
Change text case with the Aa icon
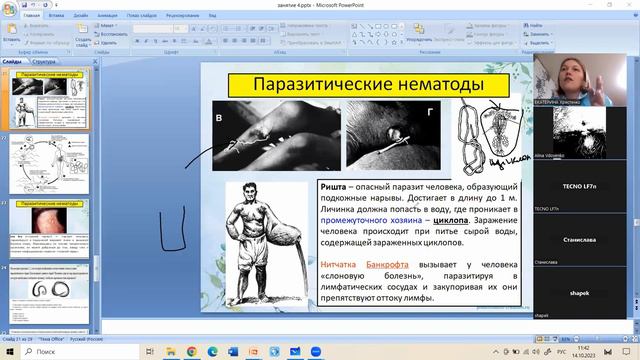(196, 41)
